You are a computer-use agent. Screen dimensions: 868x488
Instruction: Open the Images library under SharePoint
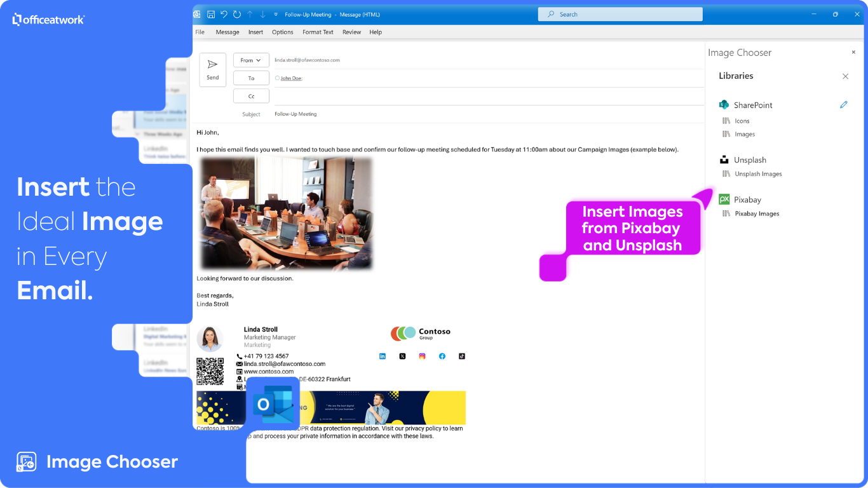click(x=745, y=134)
